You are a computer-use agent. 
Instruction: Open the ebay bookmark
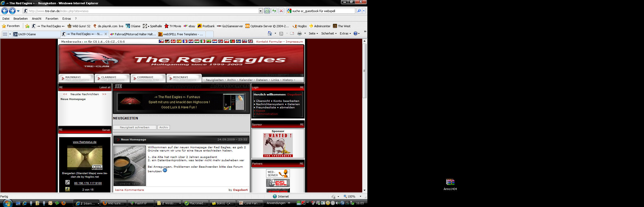189,26
